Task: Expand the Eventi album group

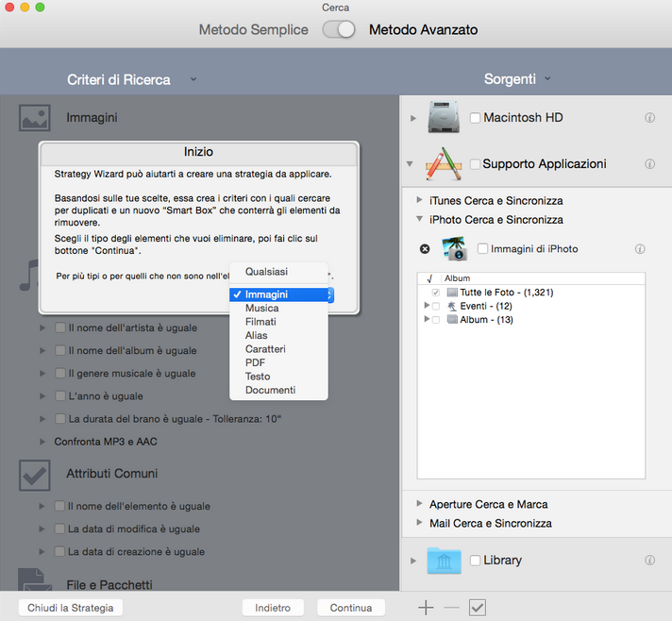Action: 427,306
